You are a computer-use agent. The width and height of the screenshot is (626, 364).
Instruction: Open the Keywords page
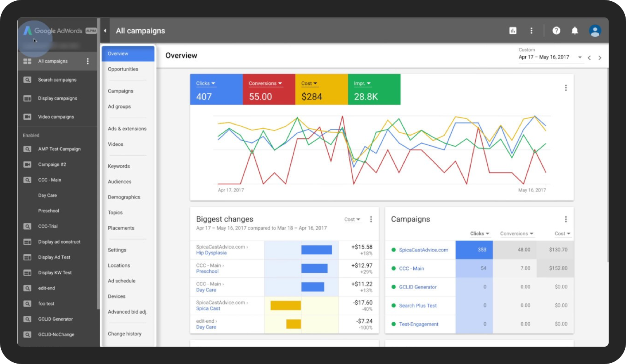coord(119,166)
